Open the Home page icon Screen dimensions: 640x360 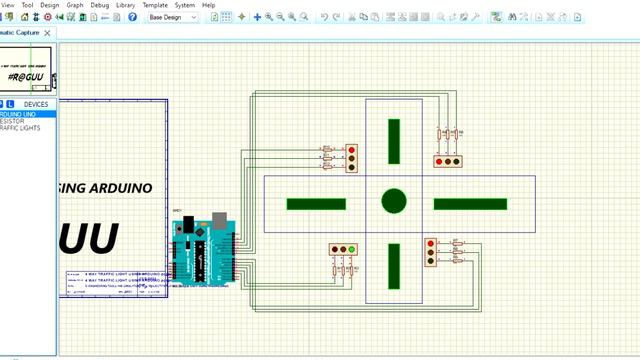tap(24, 17)
